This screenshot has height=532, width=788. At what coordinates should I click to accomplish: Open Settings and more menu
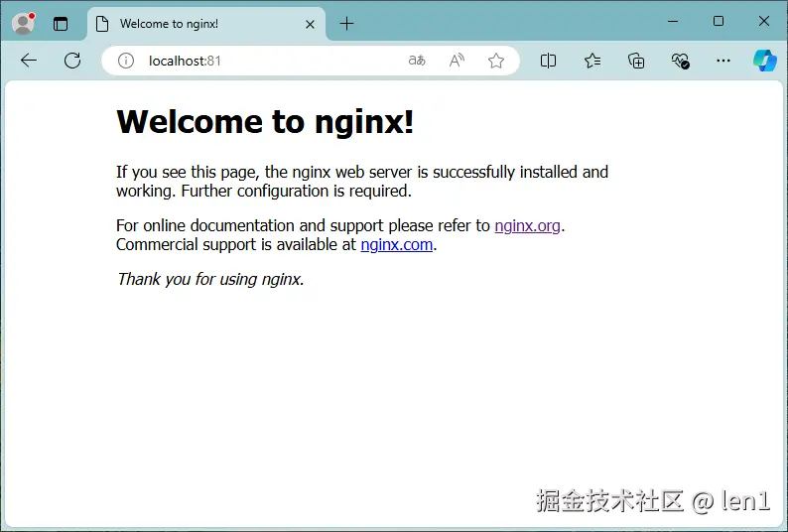point(723,61)
